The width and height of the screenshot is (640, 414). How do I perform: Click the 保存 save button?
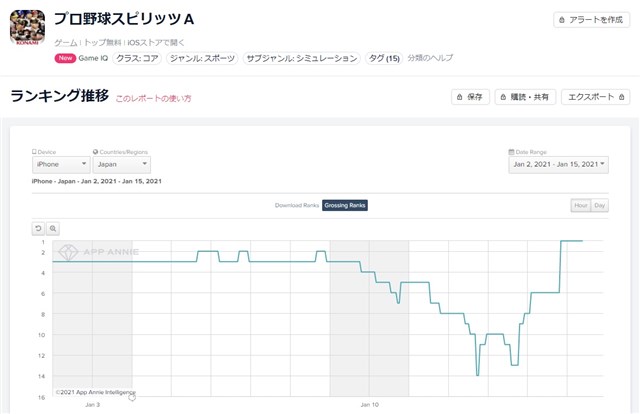[470, 97]
